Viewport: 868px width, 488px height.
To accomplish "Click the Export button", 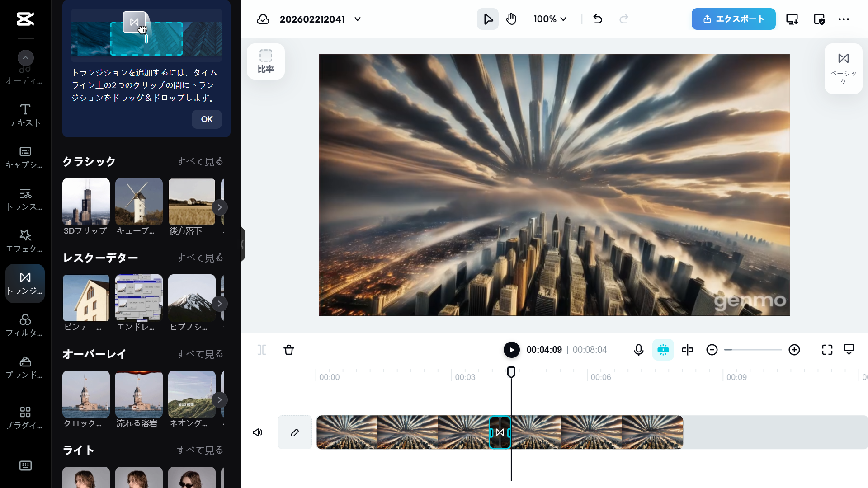I will click(733, 19).
